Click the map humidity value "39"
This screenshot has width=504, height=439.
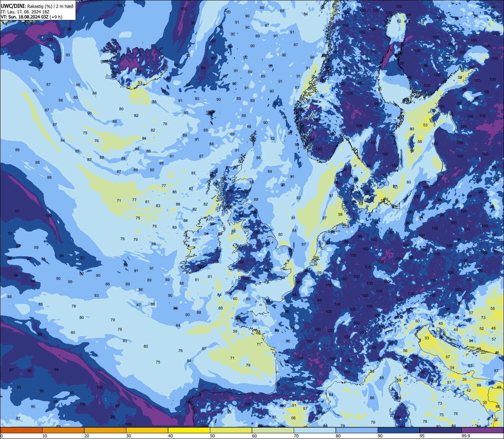[x=464, y=380]
